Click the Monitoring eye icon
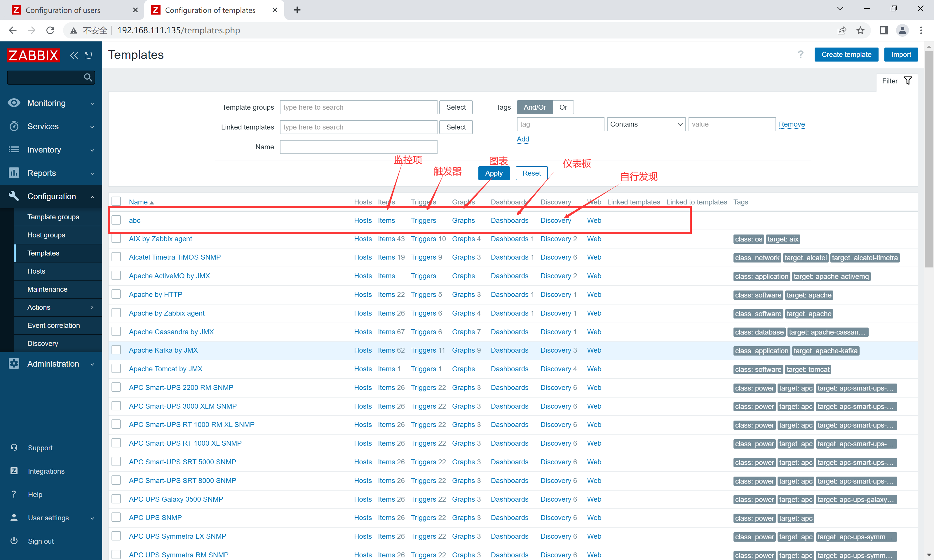Screen dimensions: 934x560 tap(14, 103)
